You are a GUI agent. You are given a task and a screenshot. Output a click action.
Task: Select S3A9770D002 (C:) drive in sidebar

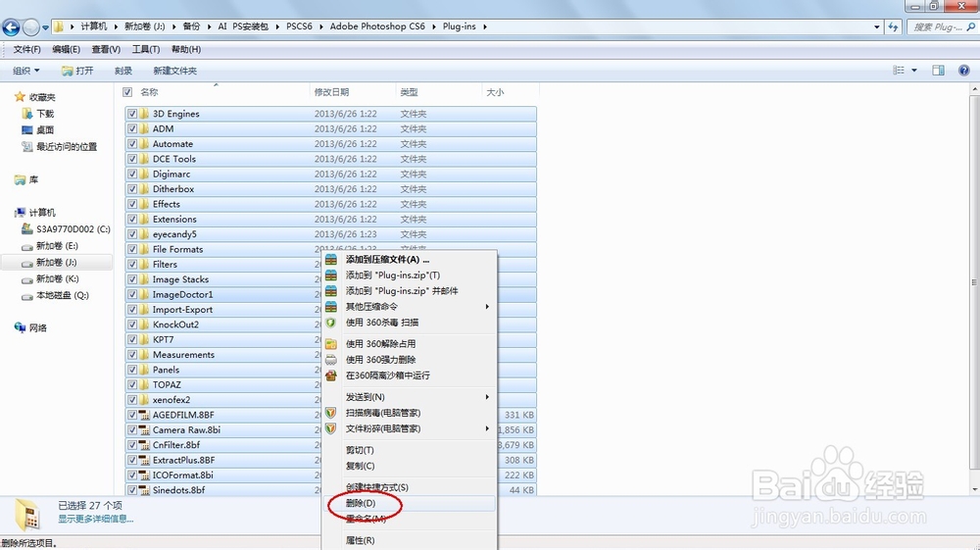click(x=73, y=229)
